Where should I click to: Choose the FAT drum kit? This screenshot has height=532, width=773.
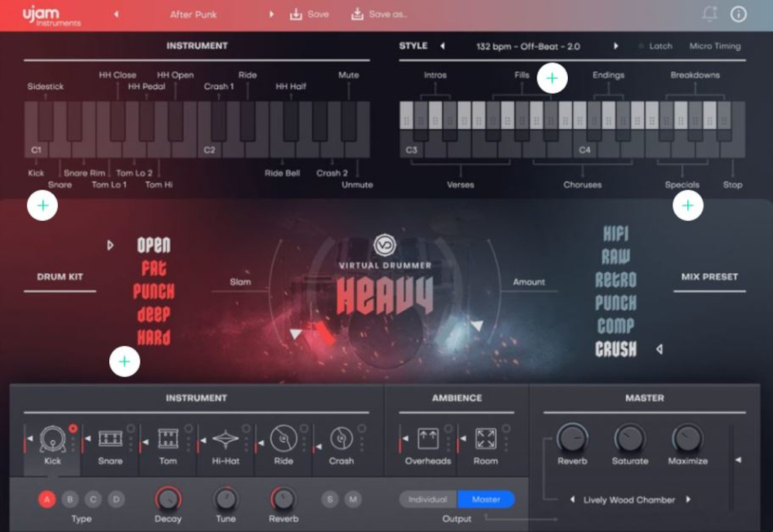[154, 268]
